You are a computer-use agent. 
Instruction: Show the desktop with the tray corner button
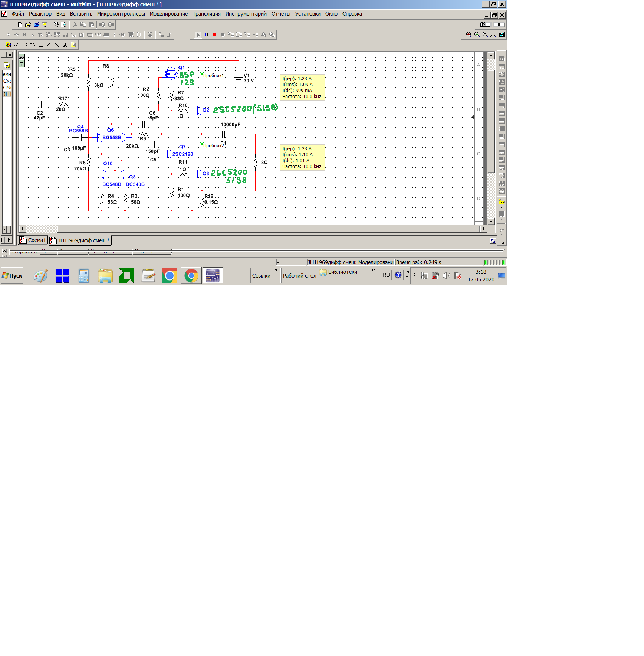pos(502,276)
